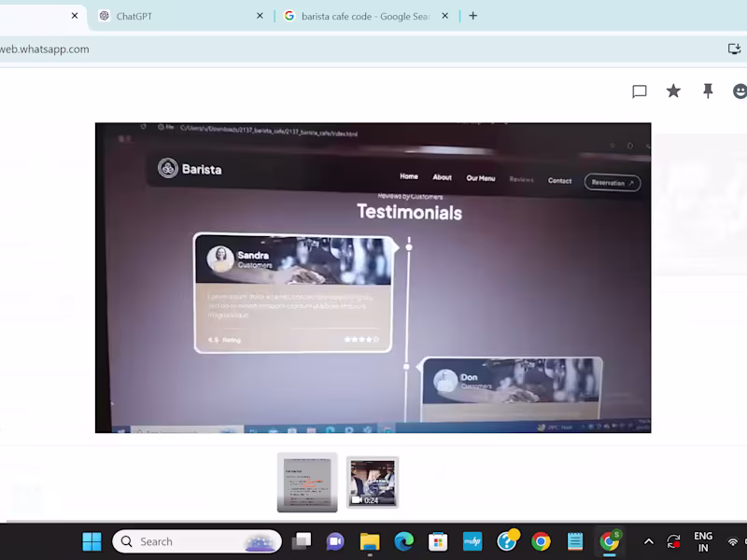This screenshot has width=747, height=560.
Task: Click the web.whatsapp.com address bar
Action: click(333, 49)
